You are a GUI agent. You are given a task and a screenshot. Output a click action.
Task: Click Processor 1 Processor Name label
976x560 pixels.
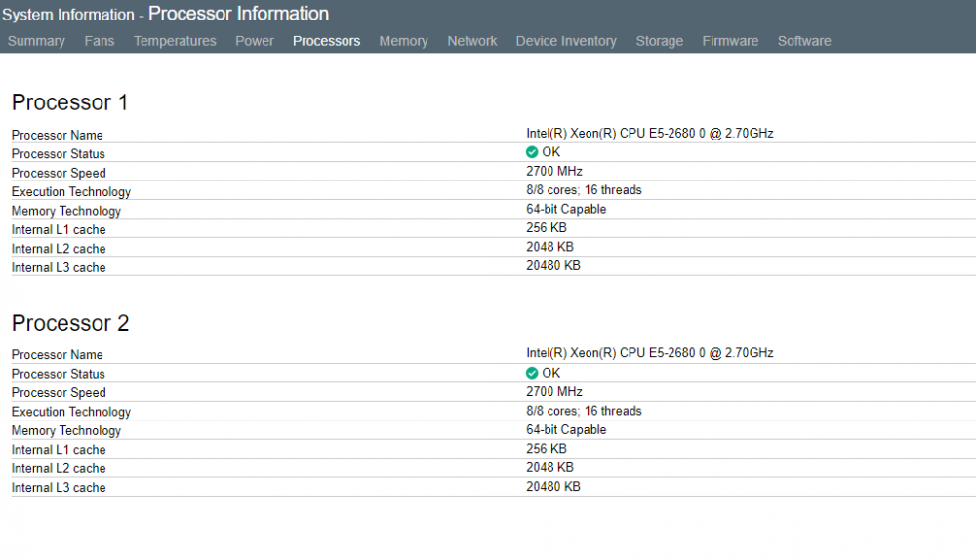coord(57,135)
